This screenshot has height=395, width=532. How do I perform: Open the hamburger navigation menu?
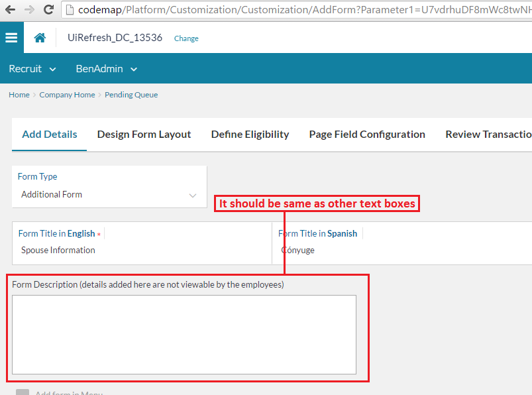point(11,38)
